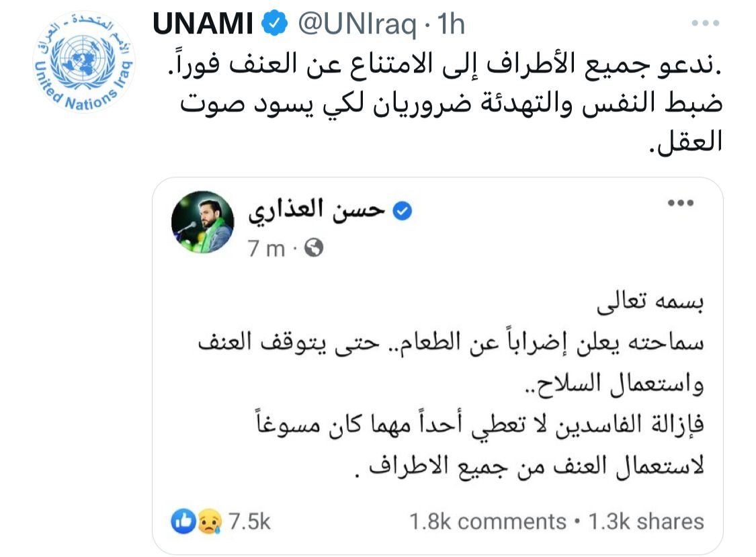
Task: Open the UNAMI United Nations Iraq avatar
Action: (x=85, y=62)
